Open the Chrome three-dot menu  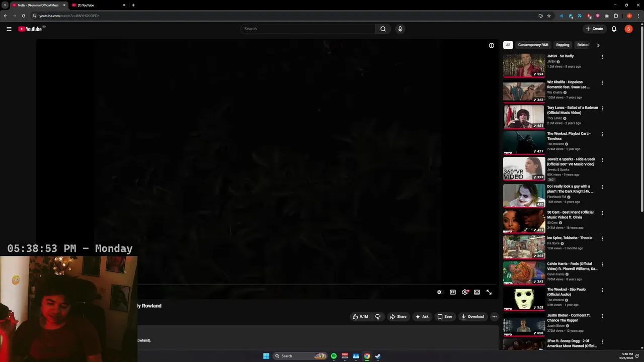click(638, 16)
